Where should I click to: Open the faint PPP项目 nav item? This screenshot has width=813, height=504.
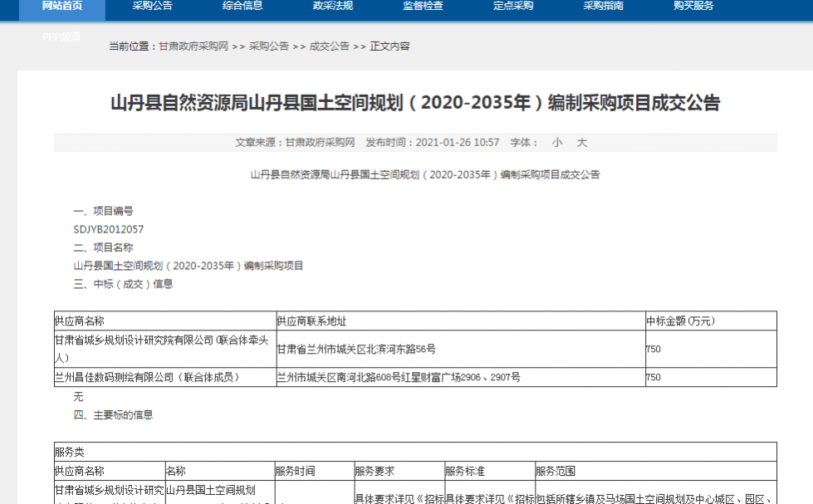click(x=62, y=37)
